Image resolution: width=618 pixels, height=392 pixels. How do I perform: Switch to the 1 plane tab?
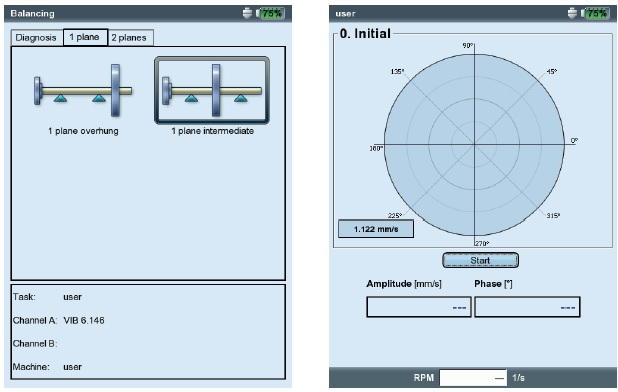pyautogui.click(x=85, y=37)
